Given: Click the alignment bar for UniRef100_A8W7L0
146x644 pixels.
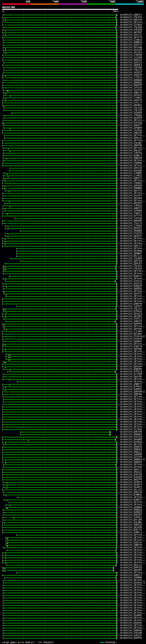Looking at the screenshot, I should pyautogui.click(x=60, y=15).
